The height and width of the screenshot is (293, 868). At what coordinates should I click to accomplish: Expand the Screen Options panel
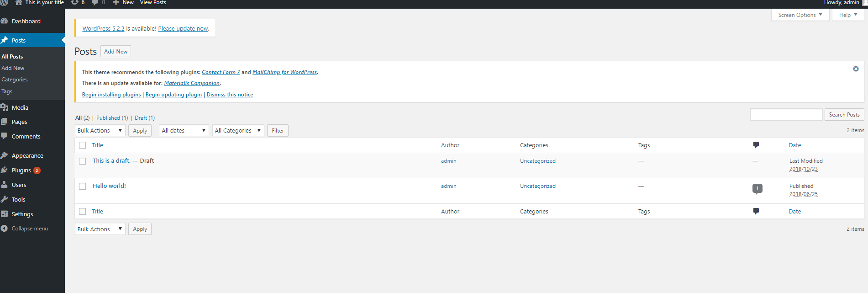tap(800, 15)
